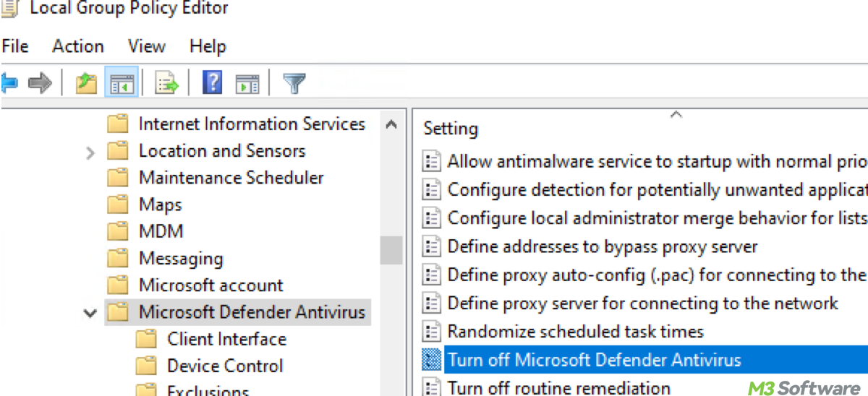Viewport: 868px width, 396px height.
Task: Select Define proxy server for connecting setting
Action: pyautogui.click(x=642, y=303)
